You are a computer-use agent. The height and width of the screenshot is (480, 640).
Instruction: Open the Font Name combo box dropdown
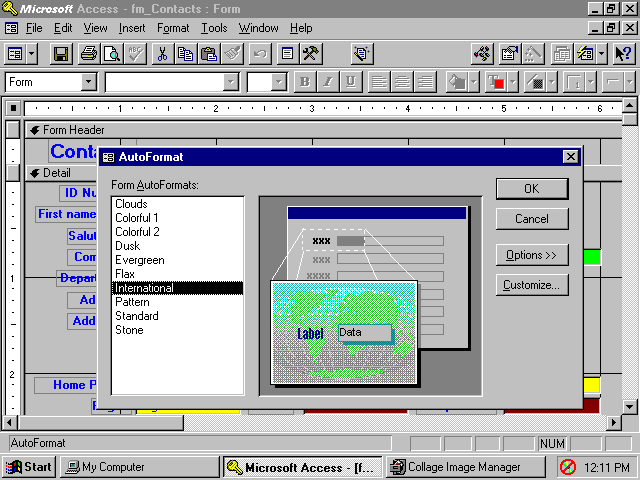[x=231, y=82]
